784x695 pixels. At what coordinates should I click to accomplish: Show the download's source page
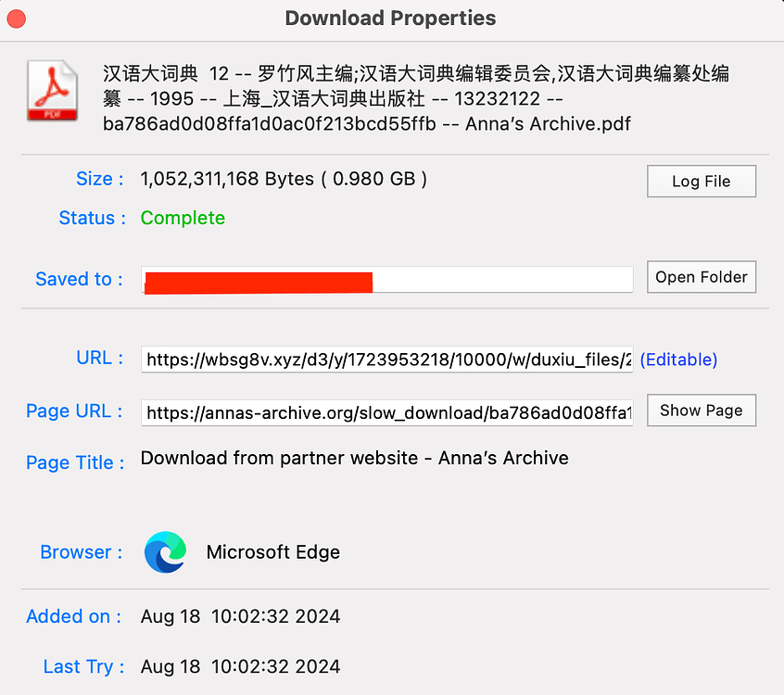coord(701,411)
